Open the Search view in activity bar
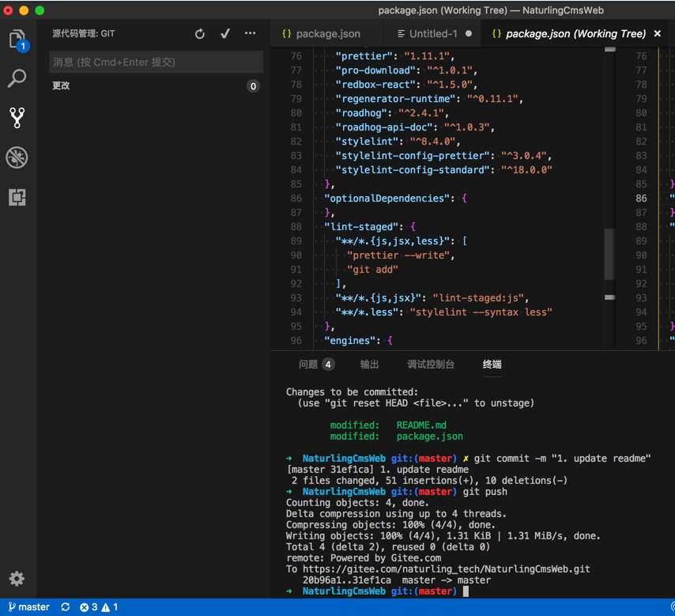The height and width of the screenshot is (616, 675). click(x=17, y=78)
